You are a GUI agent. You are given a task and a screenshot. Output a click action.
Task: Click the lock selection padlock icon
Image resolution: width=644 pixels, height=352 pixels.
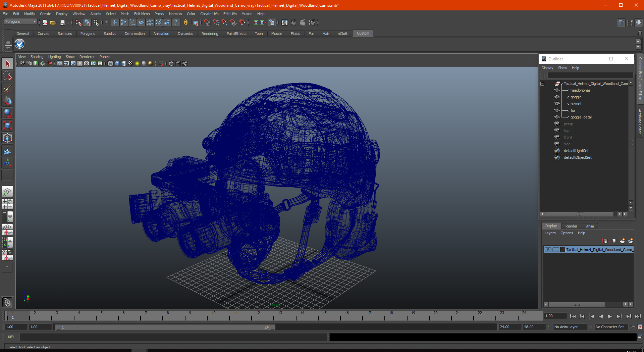(186, 22)
